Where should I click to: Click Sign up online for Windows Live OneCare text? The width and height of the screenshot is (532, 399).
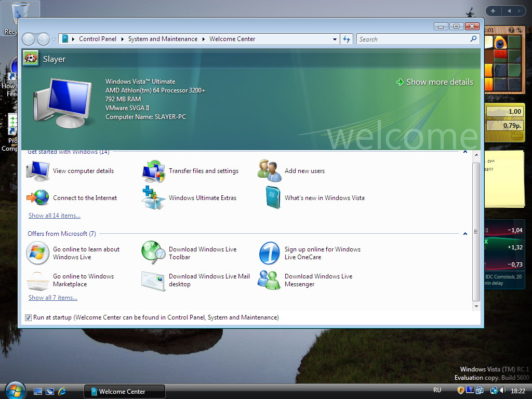click(x=322, y=253)
